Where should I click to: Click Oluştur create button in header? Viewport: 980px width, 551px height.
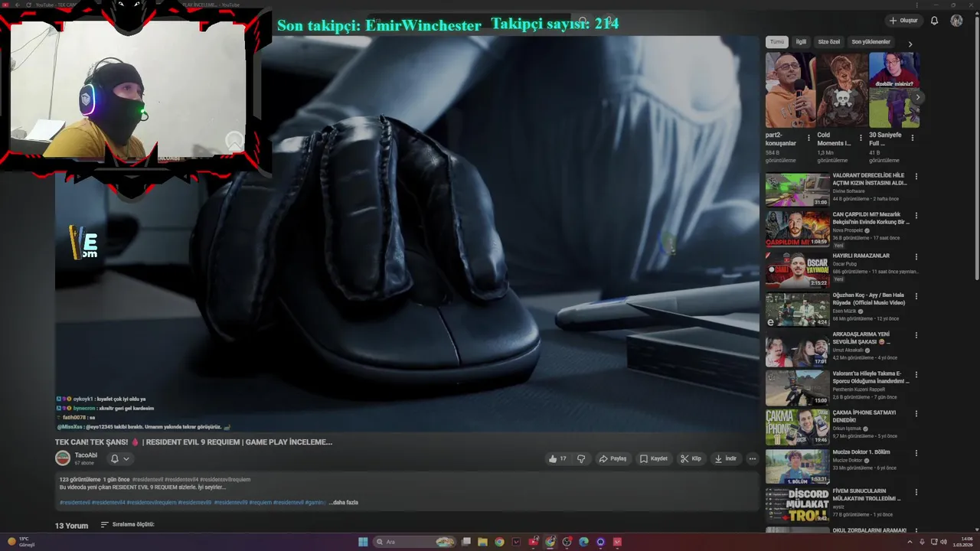(903, 21)
